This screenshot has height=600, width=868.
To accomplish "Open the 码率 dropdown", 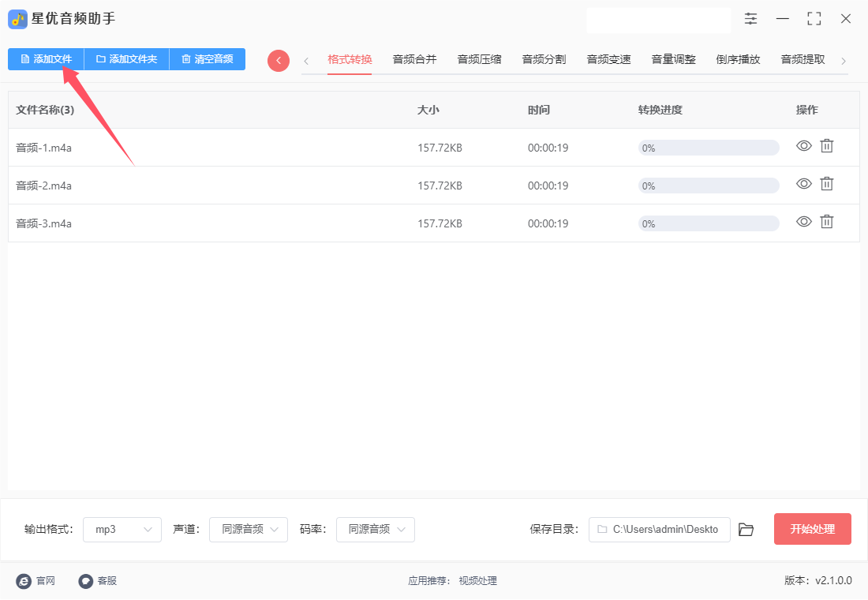I will point(376,530).
